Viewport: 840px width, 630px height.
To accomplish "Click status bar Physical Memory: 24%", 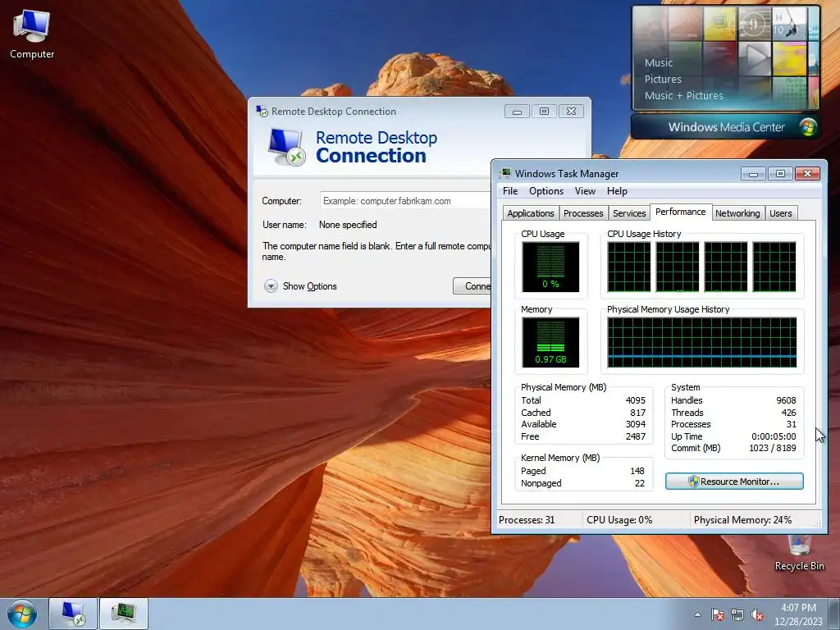I will click(x=742, y=519).
